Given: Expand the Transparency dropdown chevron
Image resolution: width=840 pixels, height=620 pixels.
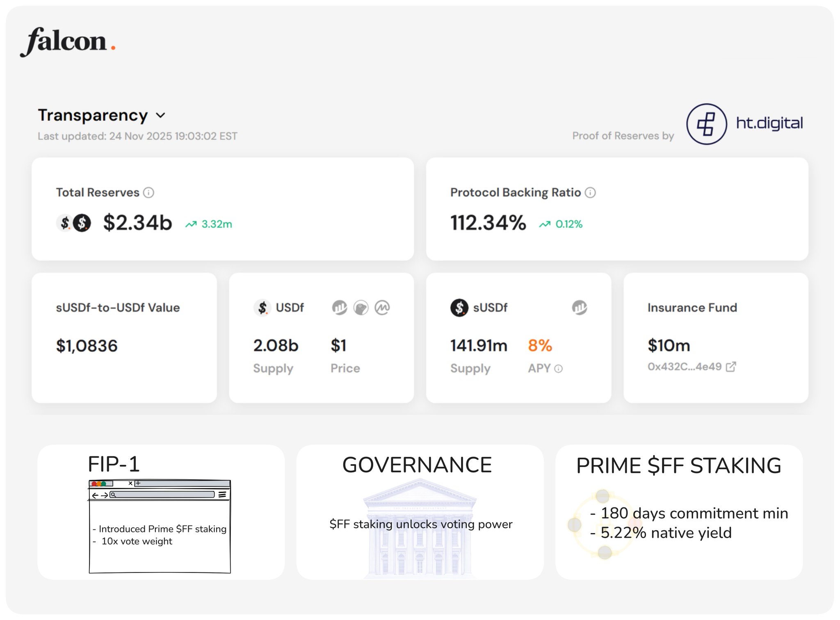Looking at the screenshot, I should click(x=161, y=116).
